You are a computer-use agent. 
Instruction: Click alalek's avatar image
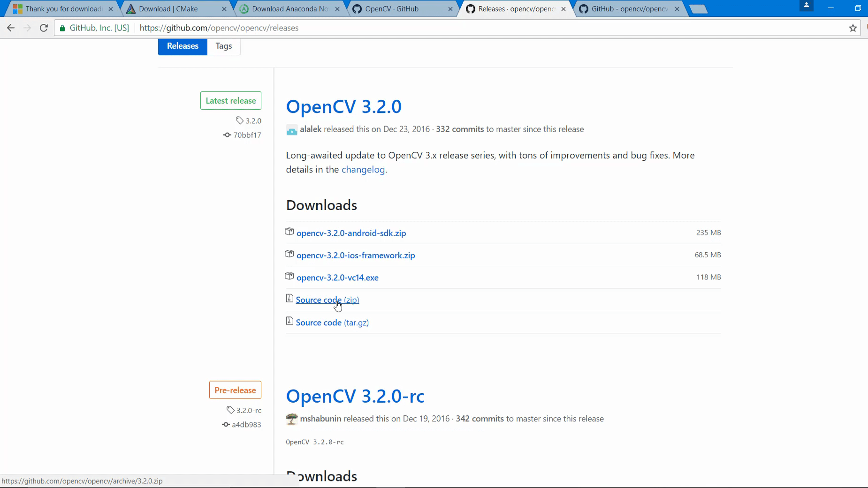coord(292,130)
